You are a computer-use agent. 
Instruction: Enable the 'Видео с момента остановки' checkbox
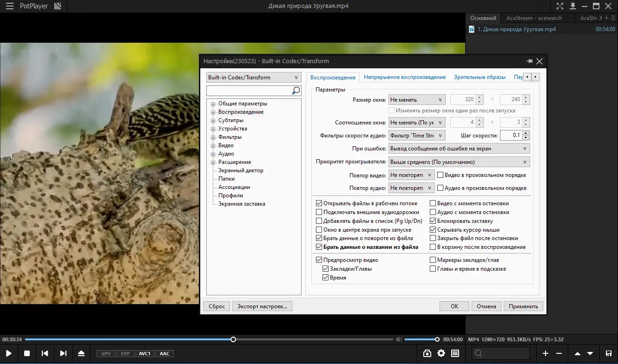click(433, 203)
